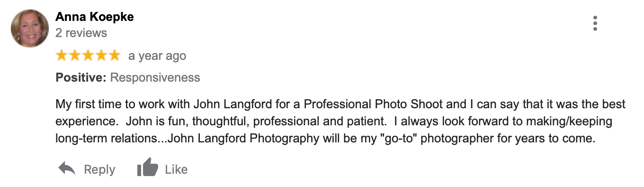Select the second gold rating star
The height and width of the screenshot is (187, 644).
point(75,56)
